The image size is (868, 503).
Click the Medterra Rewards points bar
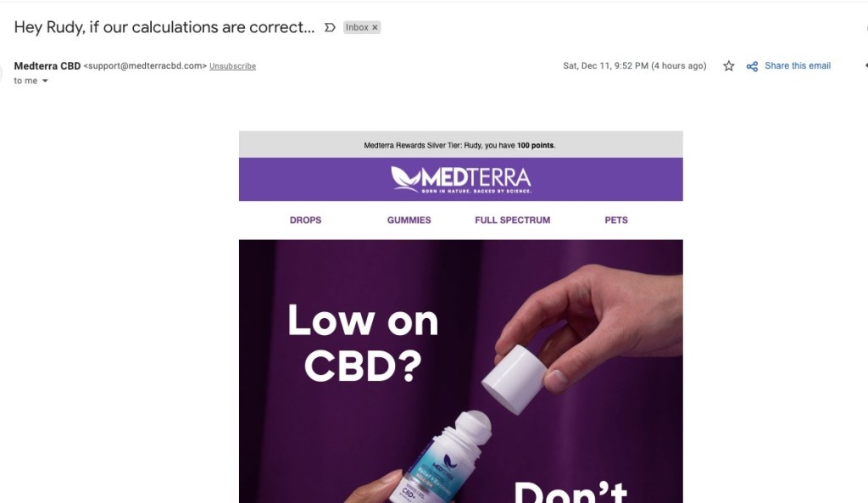(x=460, y=144)
